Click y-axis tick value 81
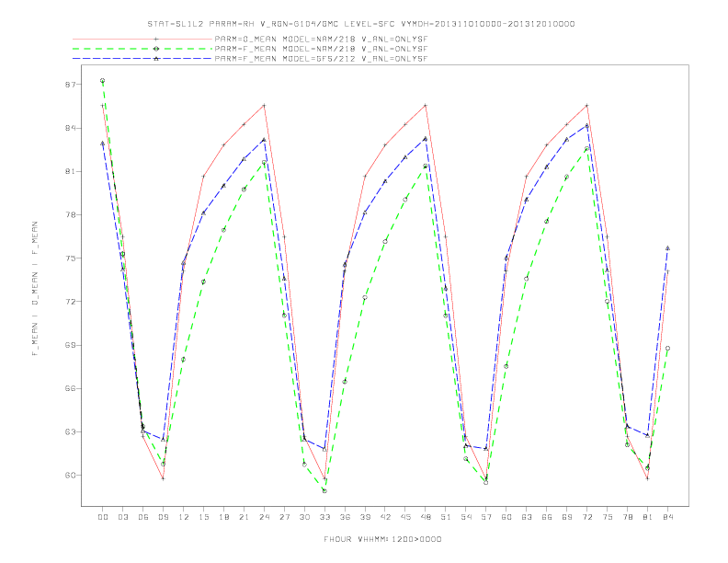 coord(70,171)
